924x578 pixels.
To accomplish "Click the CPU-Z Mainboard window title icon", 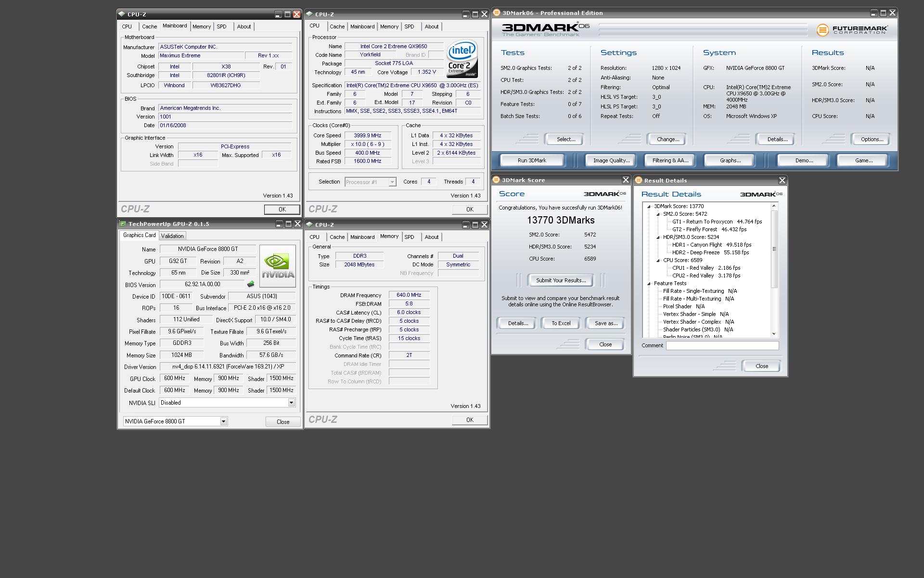I will (122, 14).
